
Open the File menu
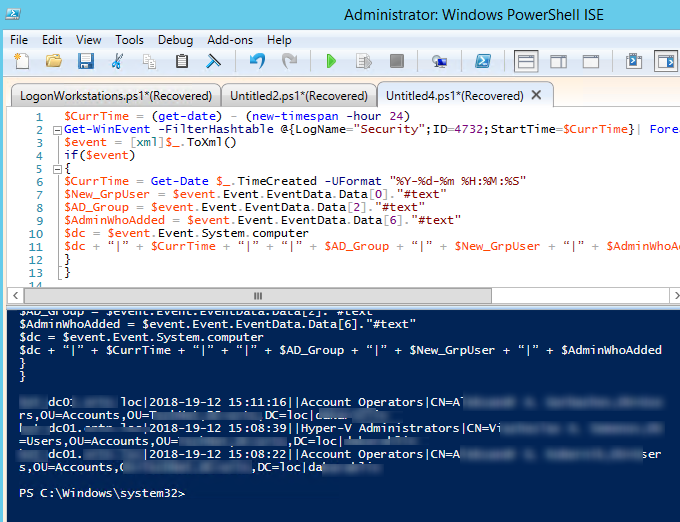(x=19, y=40)
